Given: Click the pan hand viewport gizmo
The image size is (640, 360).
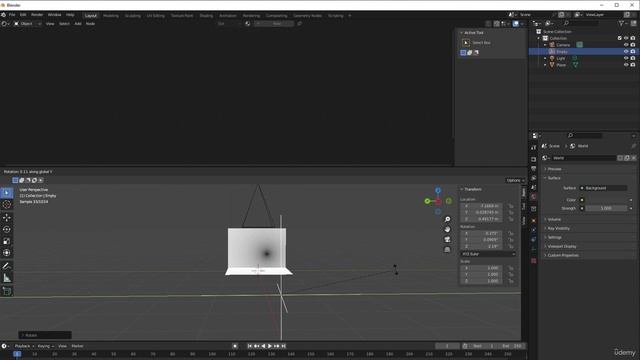Looking at the screenshot, I should 447,229.
